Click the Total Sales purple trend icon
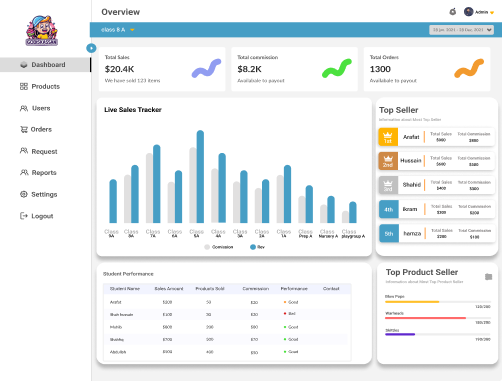The width and height of the screenshot is (502, 381). pos(206,69)
